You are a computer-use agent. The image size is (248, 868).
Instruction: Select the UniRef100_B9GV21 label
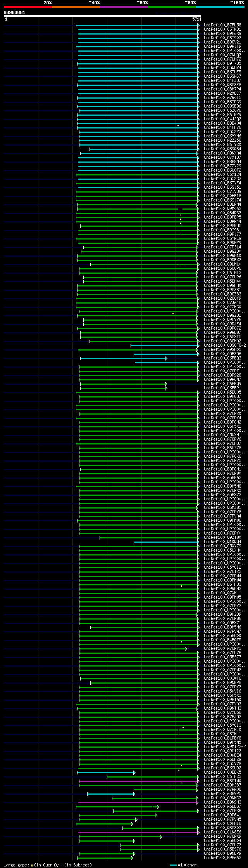coord(222,42)
